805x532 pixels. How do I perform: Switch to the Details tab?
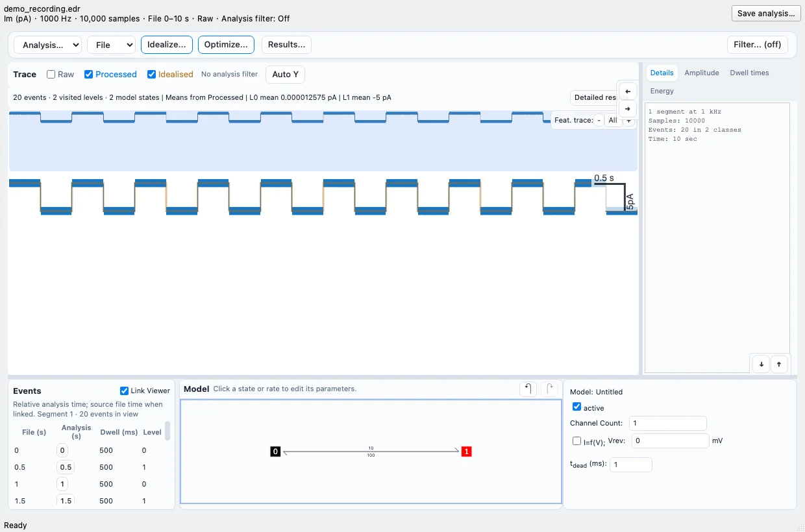(662, 73)
